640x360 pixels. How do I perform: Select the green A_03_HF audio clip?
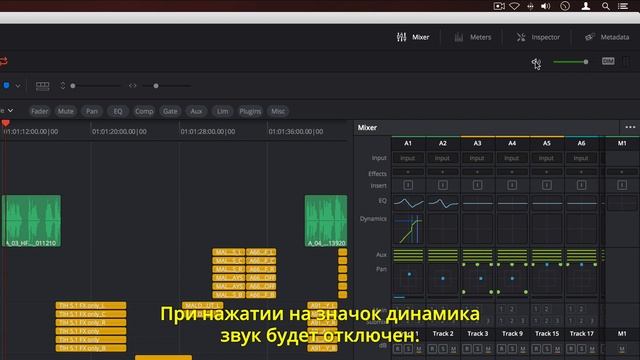tap(31, 221)
